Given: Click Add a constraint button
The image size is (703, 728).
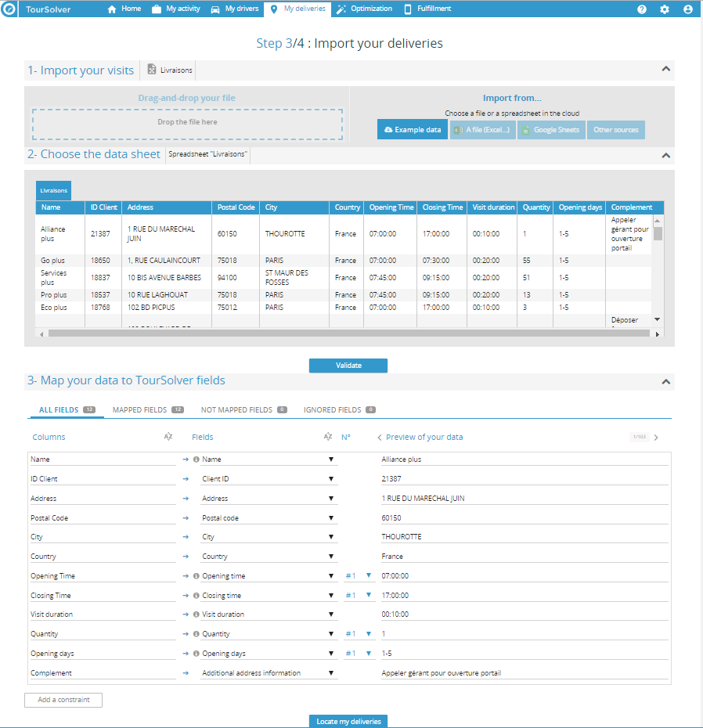Looking at the screenshot, I should pyautogui.click(x=63, y=700).
